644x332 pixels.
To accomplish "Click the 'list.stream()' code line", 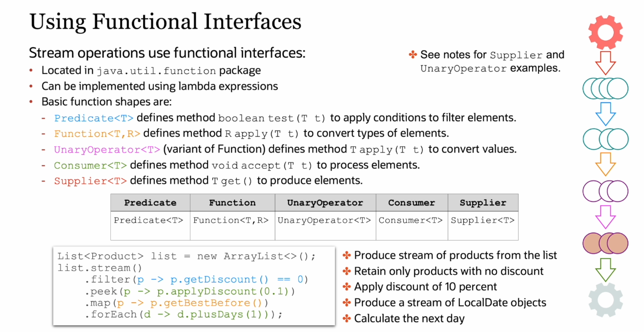I will pyautogui.click(x=100, y=268).
